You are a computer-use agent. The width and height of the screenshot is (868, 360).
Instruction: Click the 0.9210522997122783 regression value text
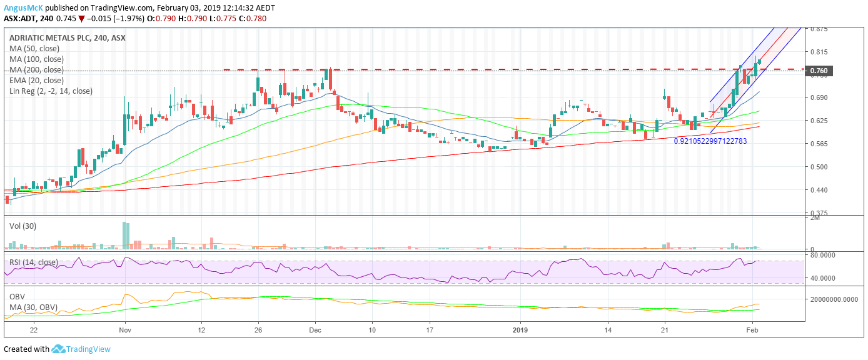710,141
